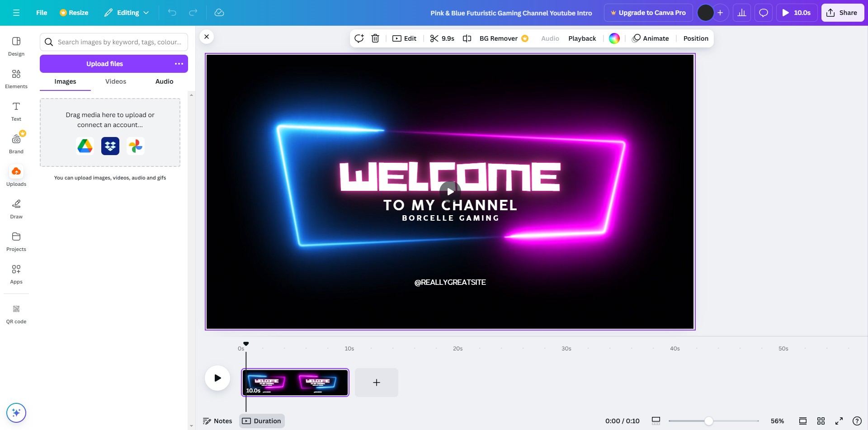
Task: Check the cloud save status icon
Action: (x=219, y=13)
